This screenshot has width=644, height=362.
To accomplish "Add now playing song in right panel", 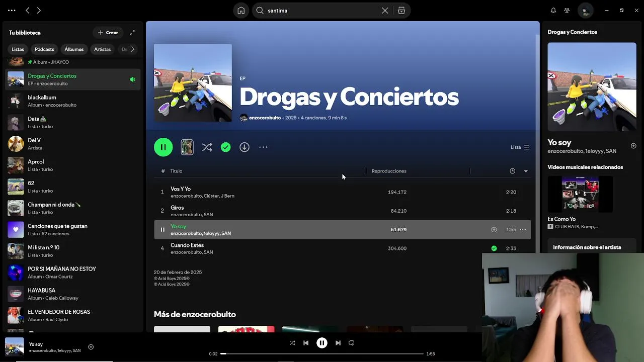I will [x=633, y=146].
